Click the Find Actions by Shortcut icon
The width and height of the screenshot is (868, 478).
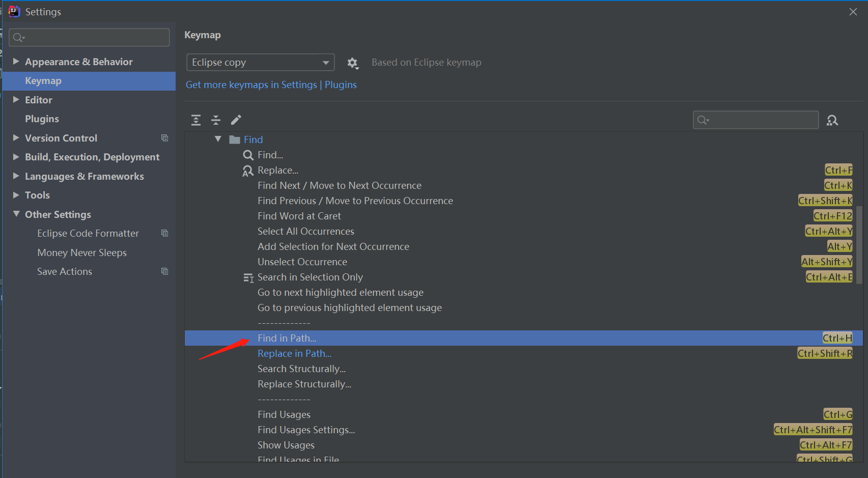coord(832,120)
